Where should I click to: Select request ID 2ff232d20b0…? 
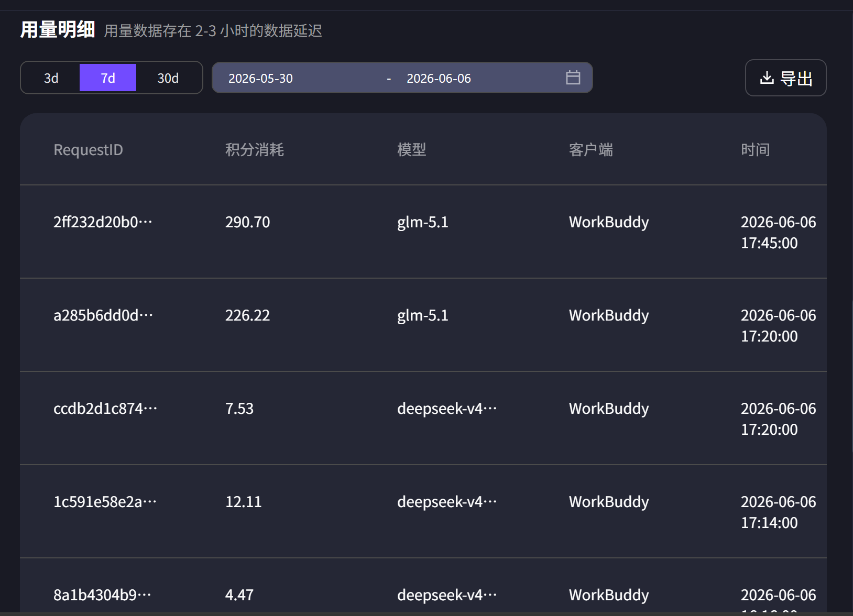click(103, 222)
